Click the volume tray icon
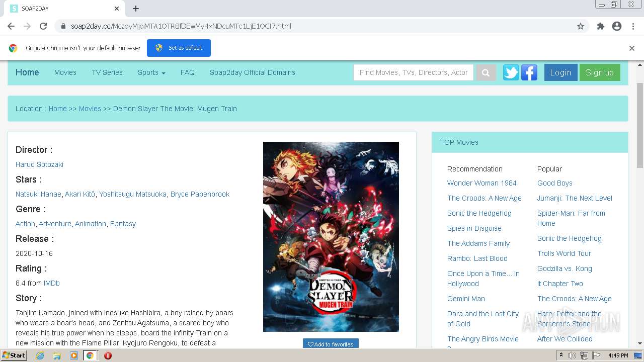The height and width of the screenshot is (362, 644). click(572, 355)
